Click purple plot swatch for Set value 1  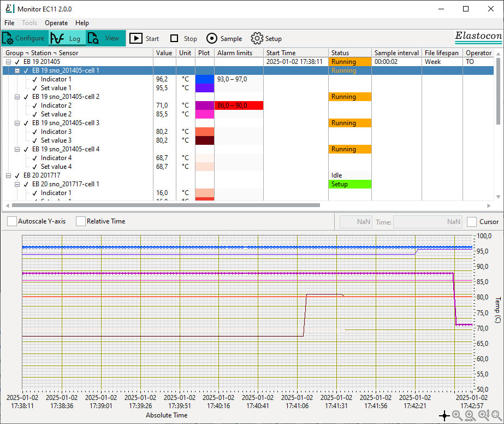[205, 88]
